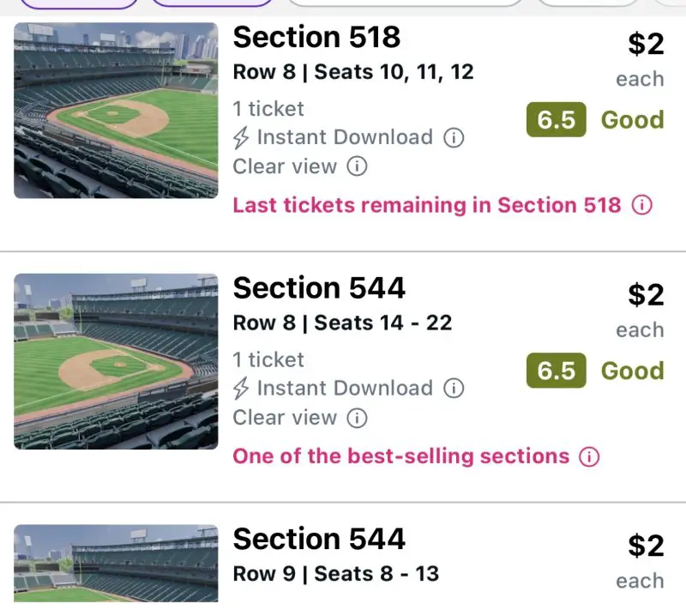Click lightning bolt icon in Section 518 listing
This screenshot has width=686, height=616.
coord(242,138)
